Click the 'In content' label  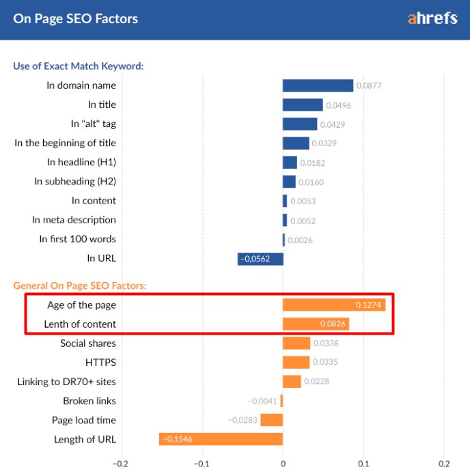pos(94,201)
